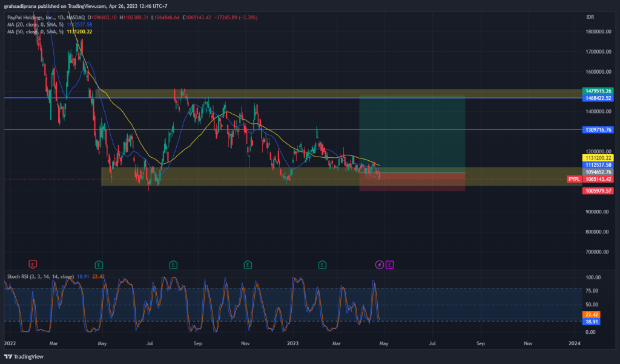Click the purple lightning bolt event icon
The height and width of the screenshot is (364, 620).
pos(380,264)
